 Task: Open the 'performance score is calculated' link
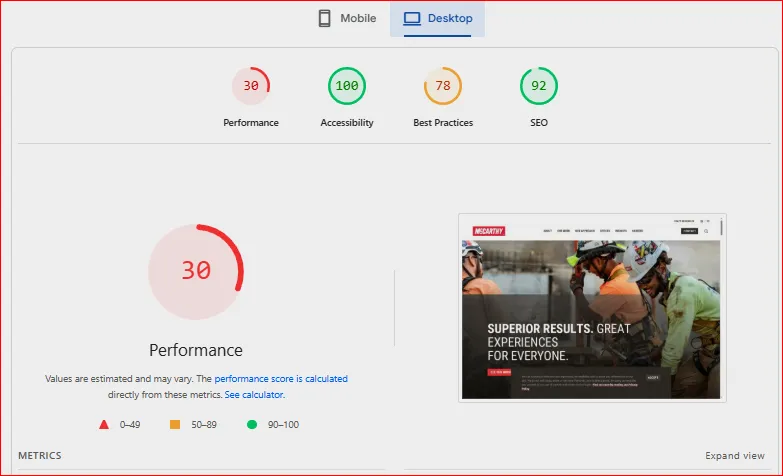[281, 379]
